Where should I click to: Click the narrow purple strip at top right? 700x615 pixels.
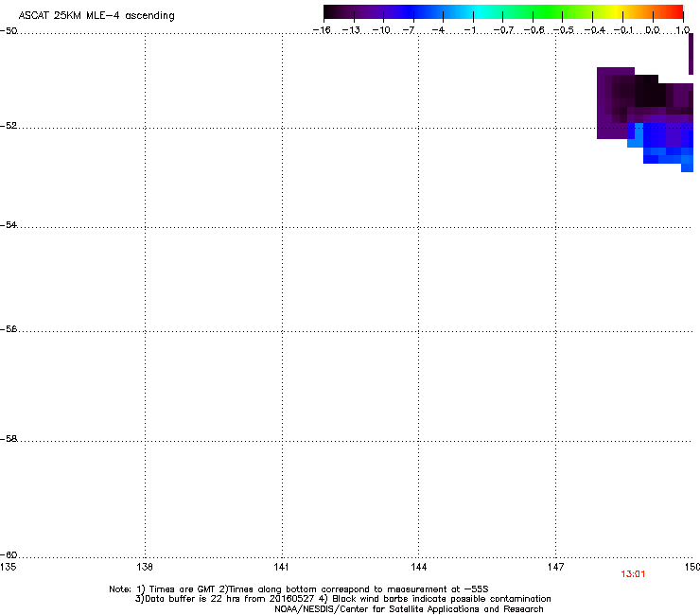coord(691,54)
